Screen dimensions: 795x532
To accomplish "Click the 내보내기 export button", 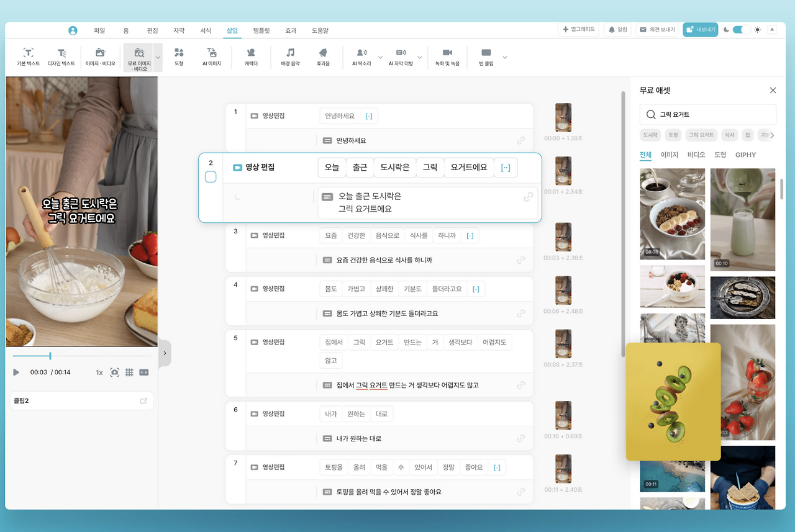I will [700, 29].
